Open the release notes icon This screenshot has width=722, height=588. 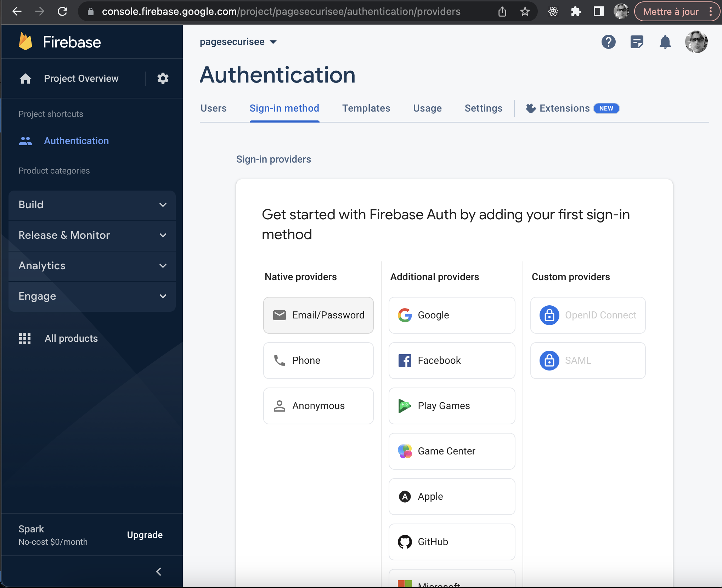click(637, 42)
